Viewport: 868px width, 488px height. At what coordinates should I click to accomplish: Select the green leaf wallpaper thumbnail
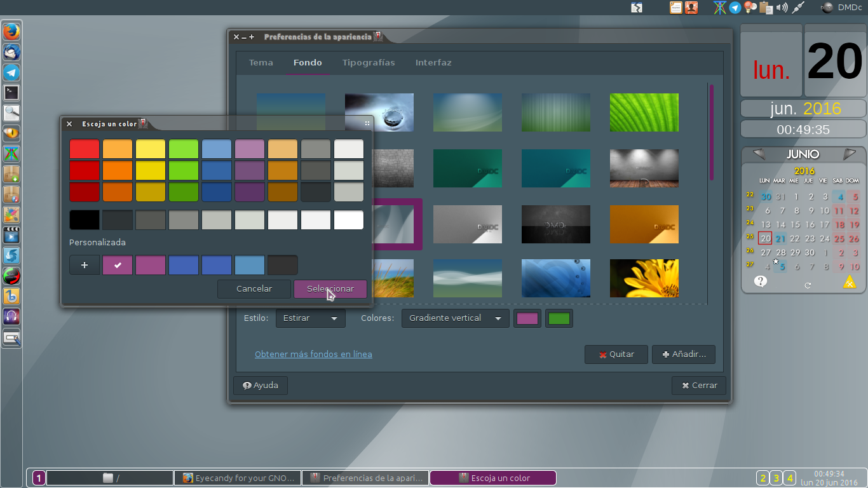pos(644,112)
